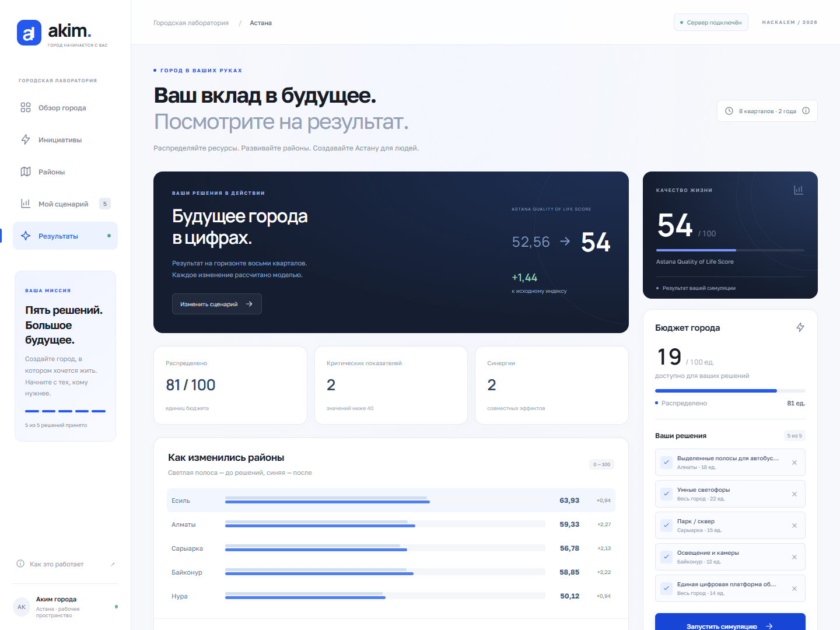Click the city budget progress bar
840x630 pixels.
pos(730,391)
